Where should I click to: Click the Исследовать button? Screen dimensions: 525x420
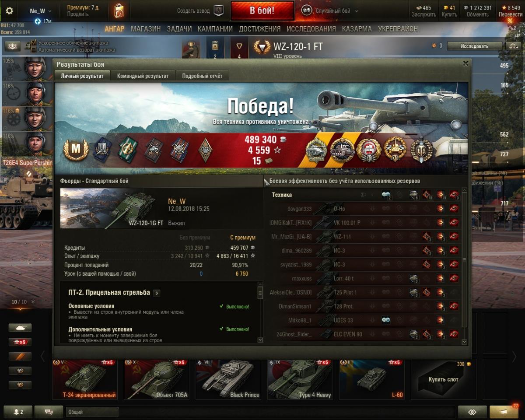tap(474, 45)
